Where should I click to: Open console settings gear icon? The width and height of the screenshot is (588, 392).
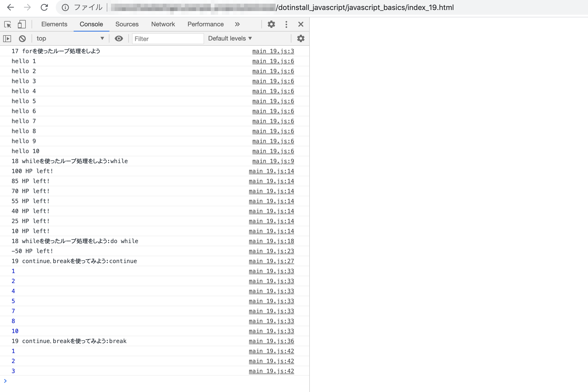click(301, 39)
